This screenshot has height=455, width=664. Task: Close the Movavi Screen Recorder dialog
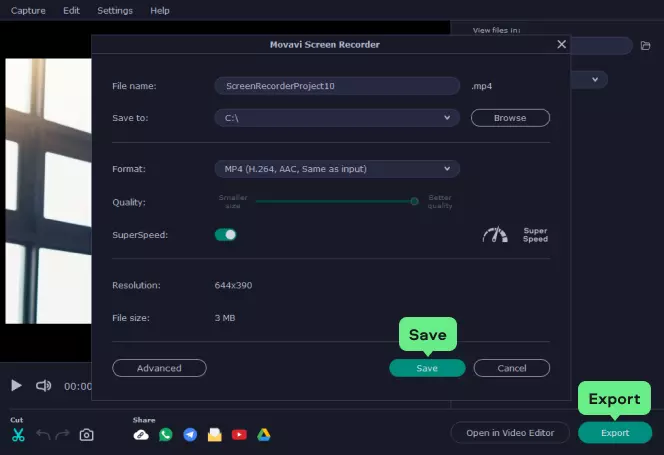[x=562, y=44]
